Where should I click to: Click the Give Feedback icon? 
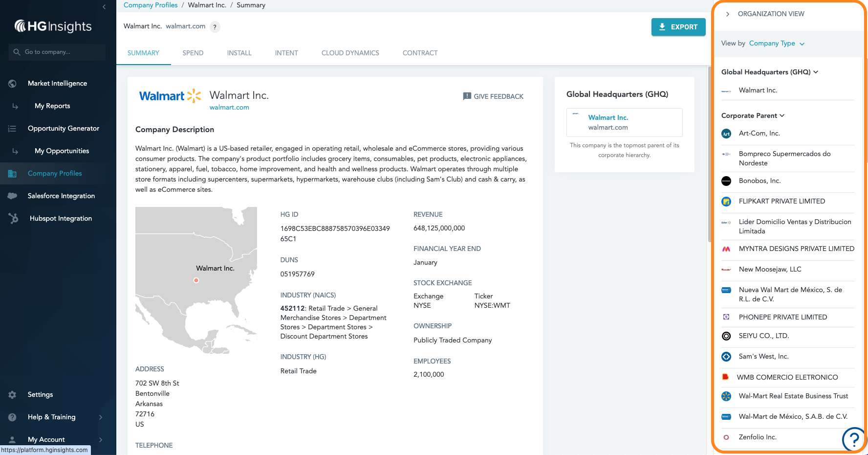tap(466, 96)
